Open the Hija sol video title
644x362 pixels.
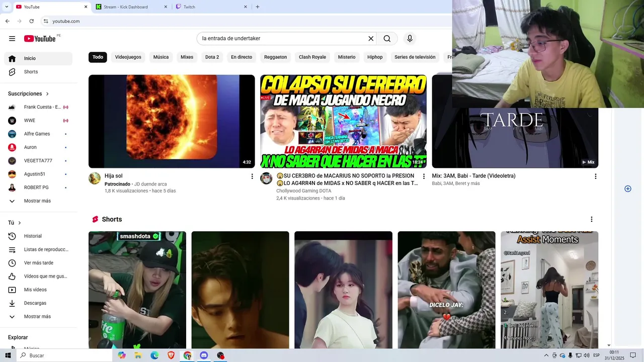tap(114, 176)
